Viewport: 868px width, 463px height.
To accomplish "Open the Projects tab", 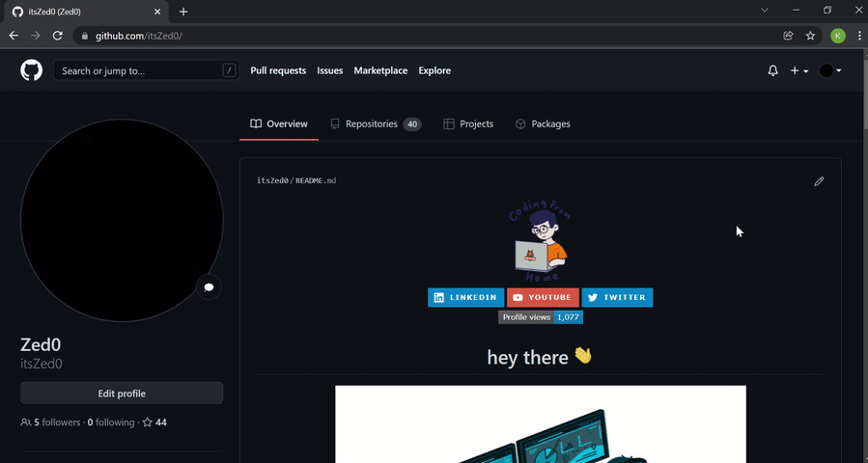I will pyautogui.click(x=468, y=123).
